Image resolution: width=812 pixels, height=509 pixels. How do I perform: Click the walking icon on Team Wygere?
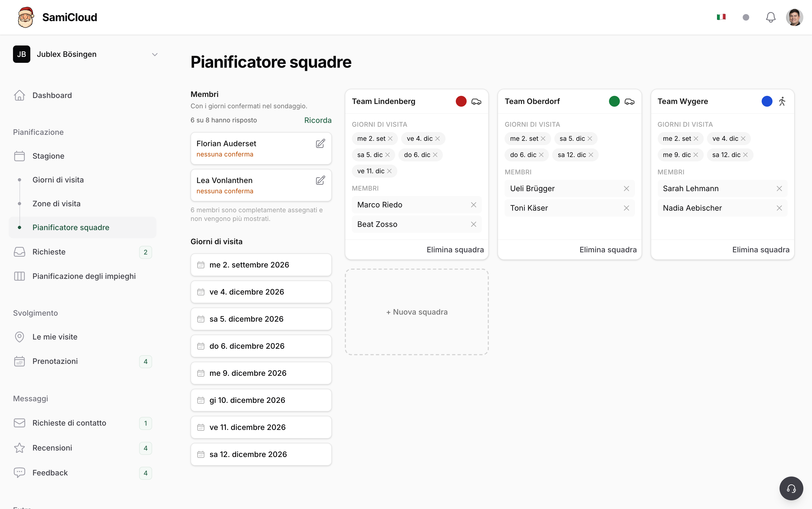tap(782, 101)
